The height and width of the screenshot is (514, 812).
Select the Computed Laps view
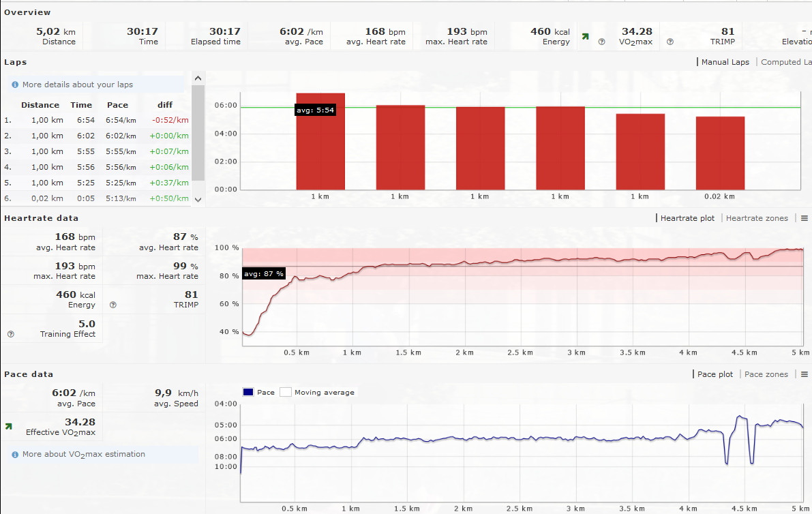point(785,62)
